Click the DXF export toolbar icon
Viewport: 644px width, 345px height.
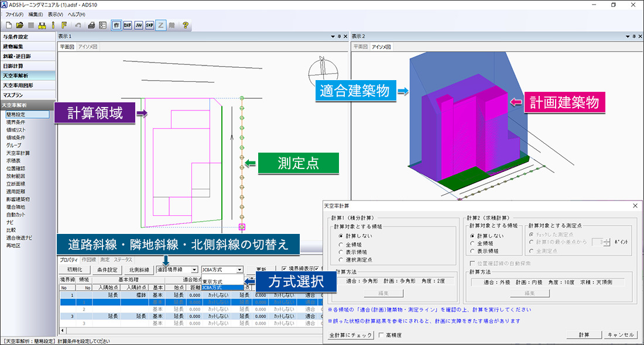(127, 25)
